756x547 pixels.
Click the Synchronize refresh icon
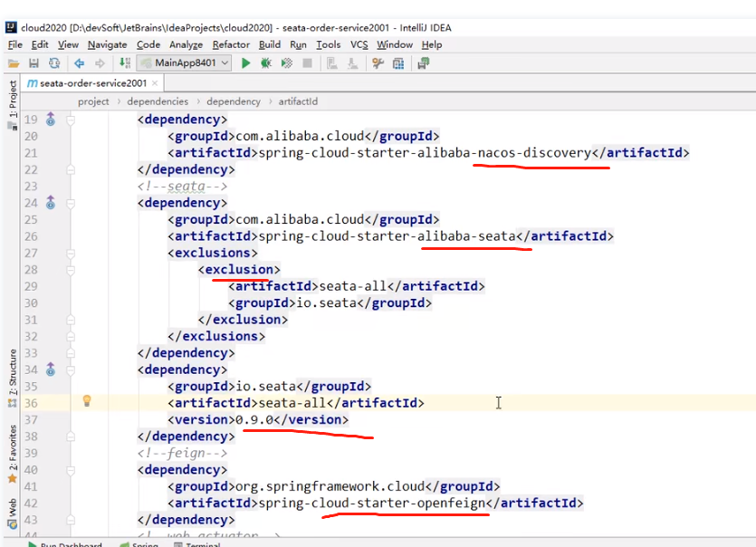[54, 63]
